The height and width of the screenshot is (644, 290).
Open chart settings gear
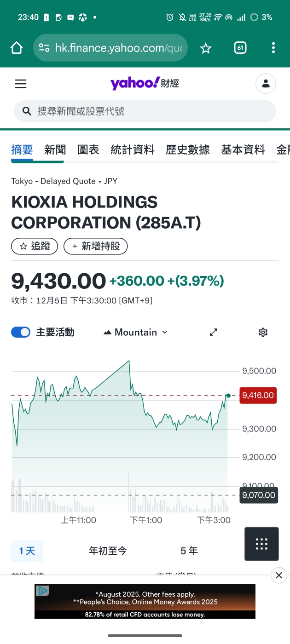pos(263,332)
